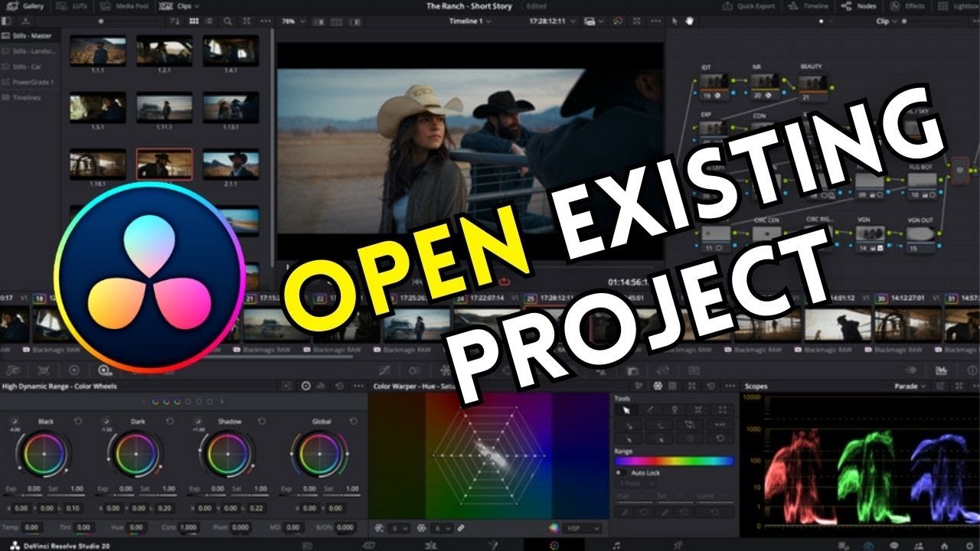Go to previous HDR wheel bank arrow

pos(143,401)
